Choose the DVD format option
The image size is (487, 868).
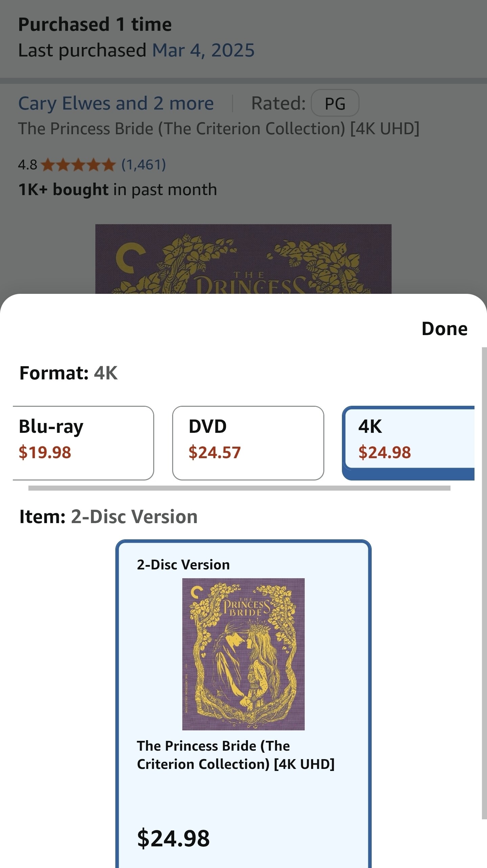[x=248, y=443]
